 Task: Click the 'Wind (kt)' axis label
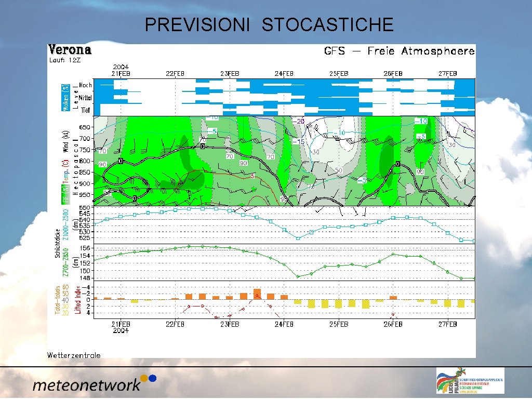[x=65, y=141]
